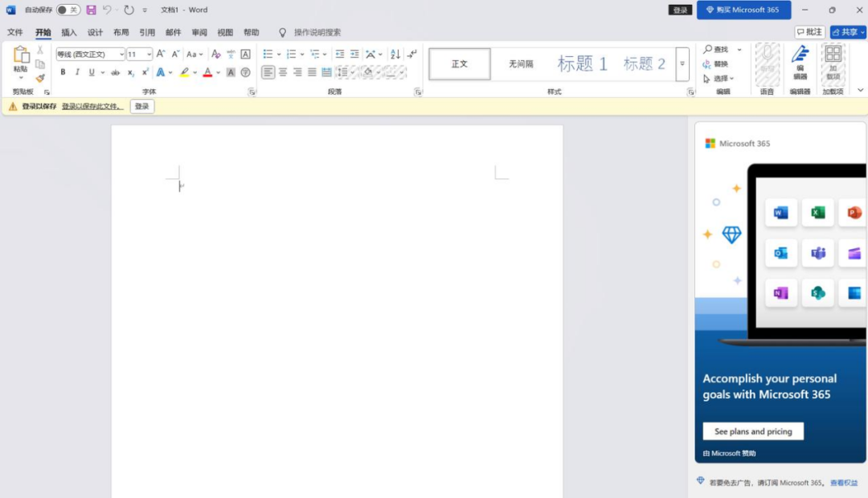The height and width of the screenshot is (498, 868).
Task: Open the File (文件) tab
Action: pos(15,32)
